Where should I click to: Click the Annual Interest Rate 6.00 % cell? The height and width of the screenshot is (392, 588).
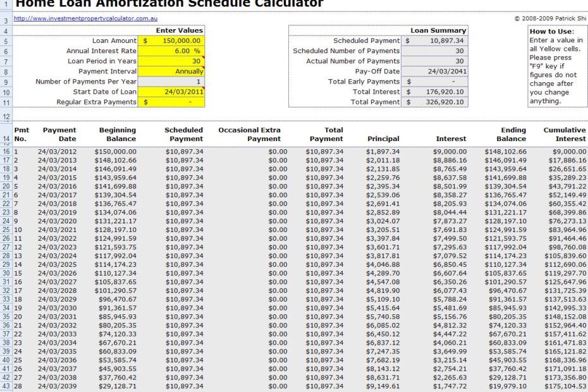point(171,51)
